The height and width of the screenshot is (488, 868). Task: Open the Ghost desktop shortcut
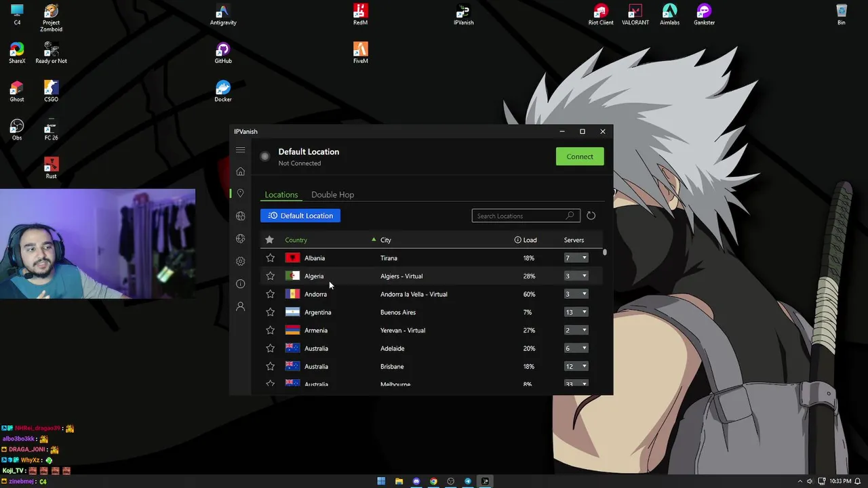(x=17, y=91)
